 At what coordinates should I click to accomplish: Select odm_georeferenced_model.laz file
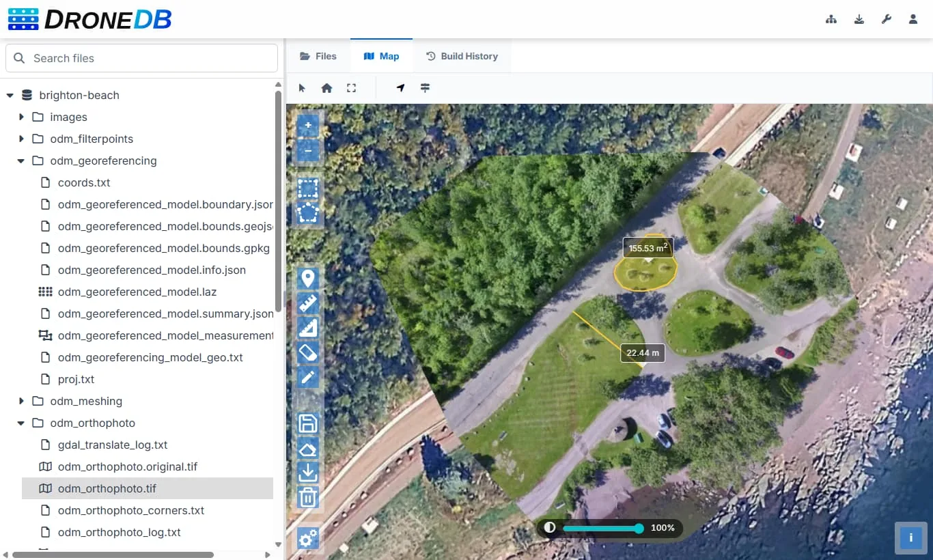click(137, 292)
